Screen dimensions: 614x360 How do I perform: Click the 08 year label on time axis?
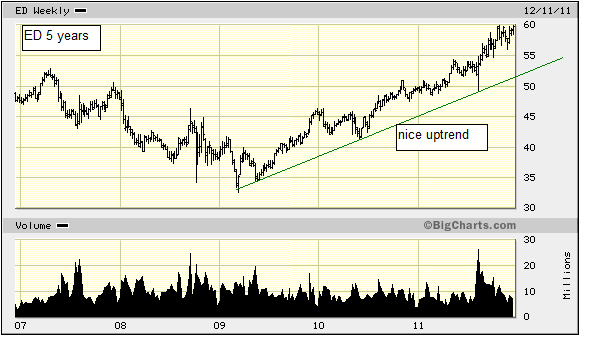point(121,326)
